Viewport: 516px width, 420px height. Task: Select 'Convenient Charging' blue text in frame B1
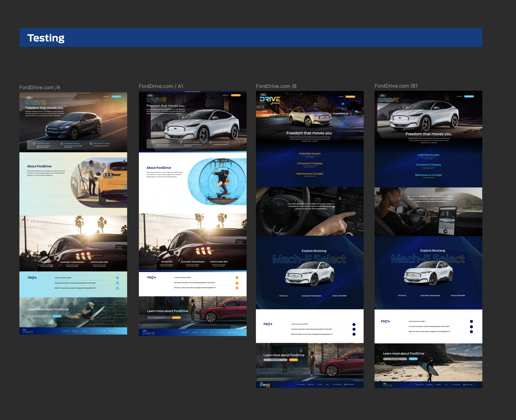coord(428,165)
